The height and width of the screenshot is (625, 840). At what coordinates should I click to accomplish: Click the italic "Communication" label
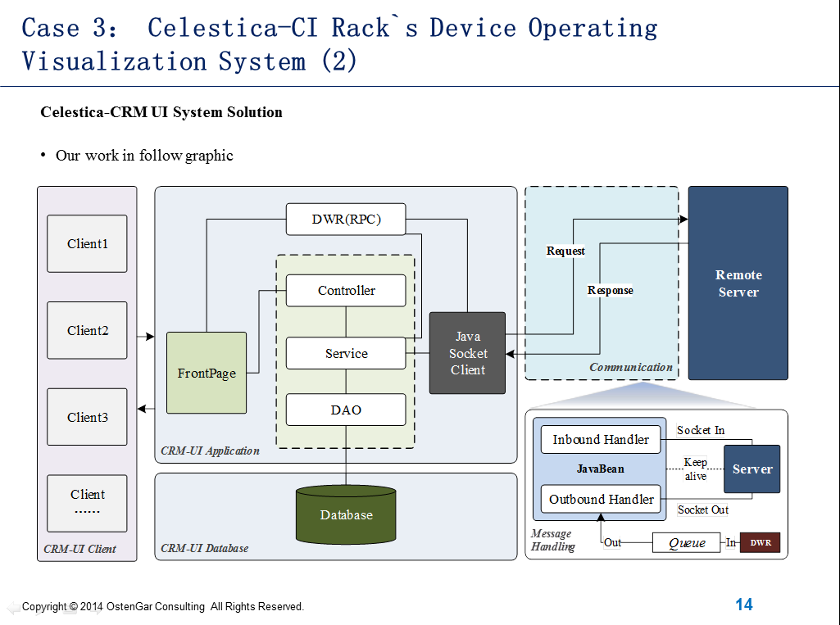[x=630, y=368]
